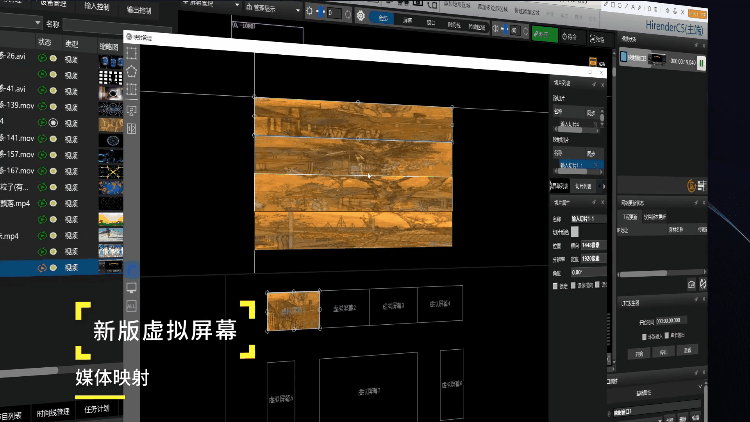750x422 pixels.
Task: Switch to the 输入控制 tab
Action: (x=97, y=6)
